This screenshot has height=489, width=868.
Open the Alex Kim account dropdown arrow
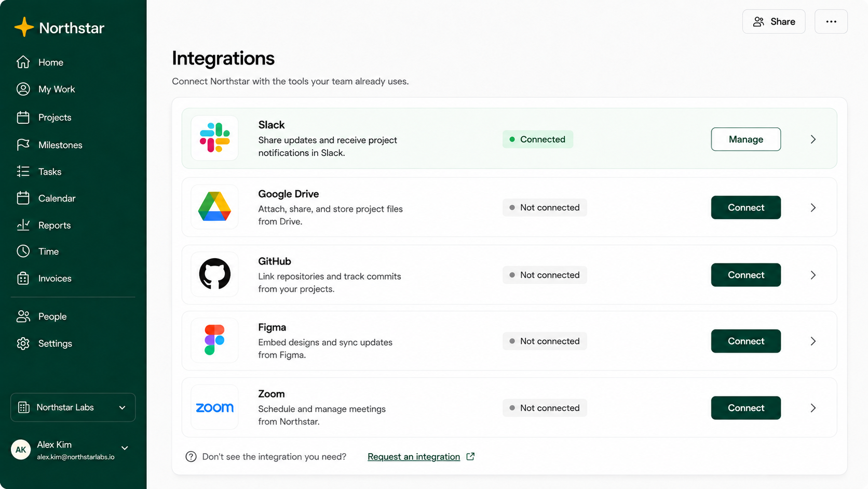pyautogui.click(x=125, y=448)
